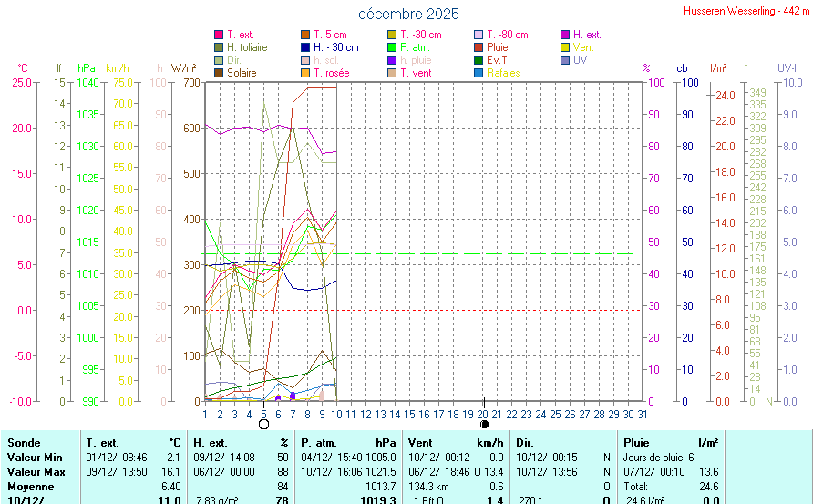This screenshot has width=813, height=504.
Task: Click the T. rosée orange legend swatch
Action: 305,73
